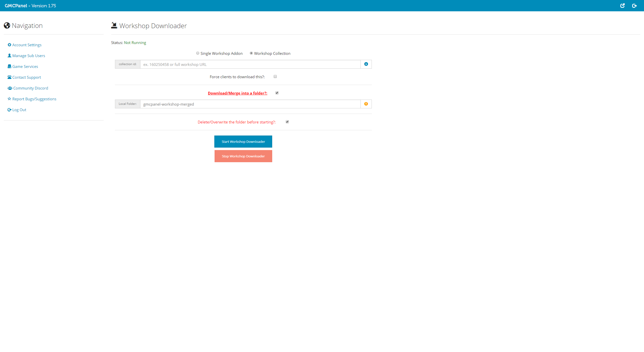Click the Manage Sub Users person icon
The width and height of the screenshot is (644, 352).
click(10, 56)
